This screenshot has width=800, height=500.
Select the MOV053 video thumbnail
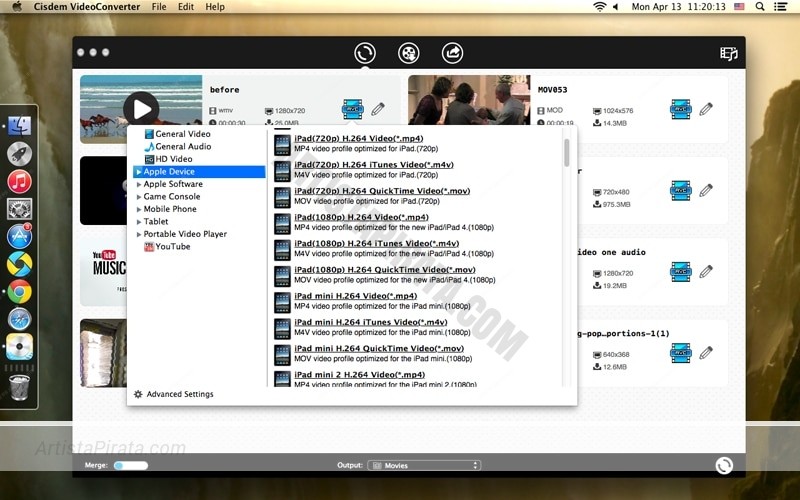(x=469, y=100)
